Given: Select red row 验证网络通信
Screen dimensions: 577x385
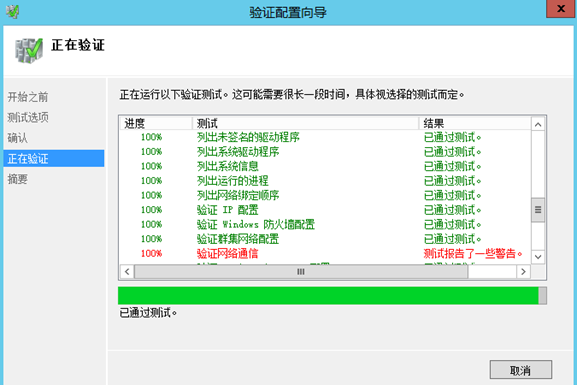Looking at the screenshot, I should pos(325,254).
